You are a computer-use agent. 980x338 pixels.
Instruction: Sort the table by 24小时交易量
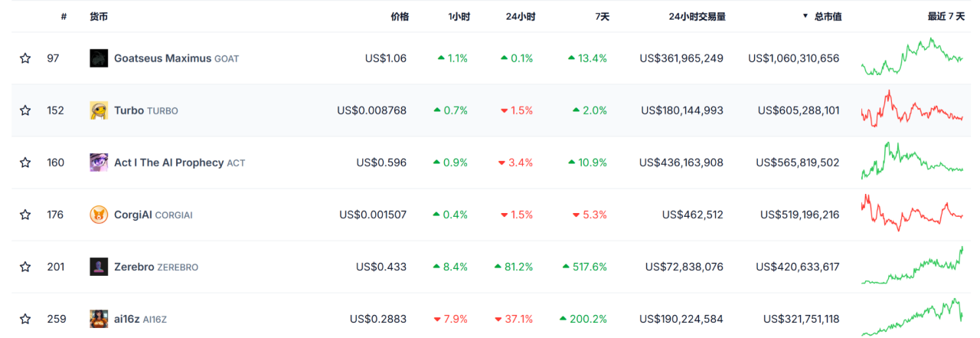697,16
